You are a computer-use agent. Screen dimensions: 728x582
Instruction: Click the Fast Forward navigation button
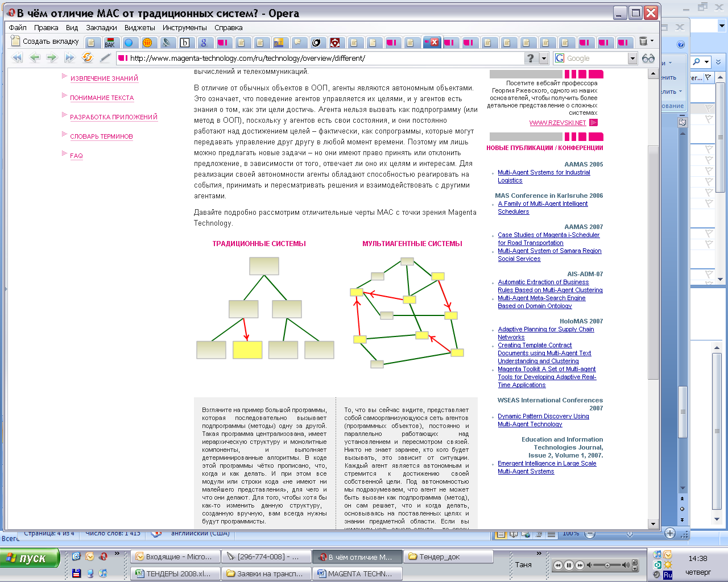69,57
